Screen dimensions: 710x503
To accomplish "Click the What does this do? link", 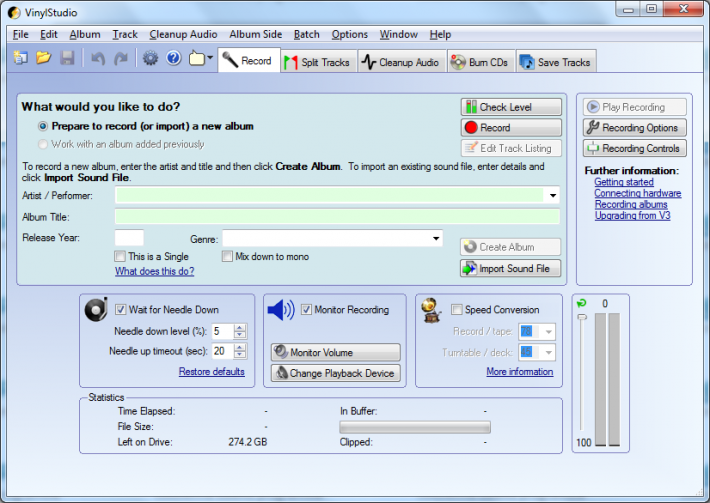I will 154,271.
